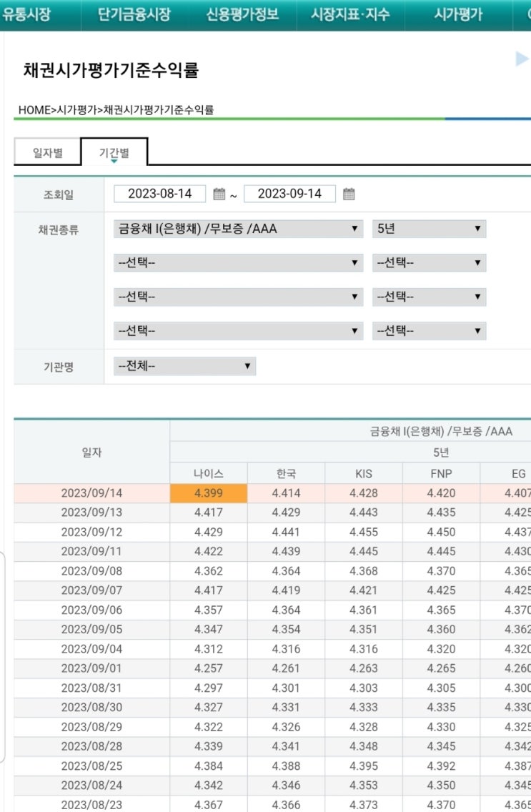Click 한국 value 4.414 on 2023/09/14

click(286, 493)
